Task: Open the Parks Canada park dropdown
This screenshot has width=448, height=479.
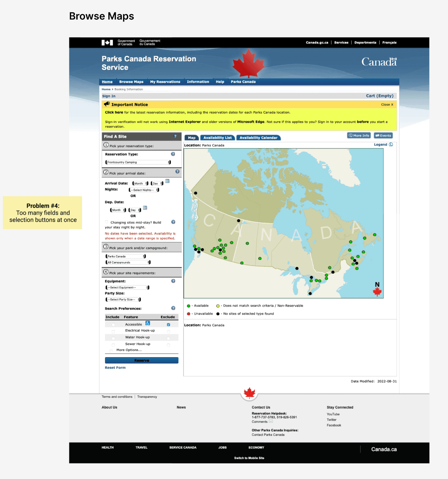Action: click(126, 256)
